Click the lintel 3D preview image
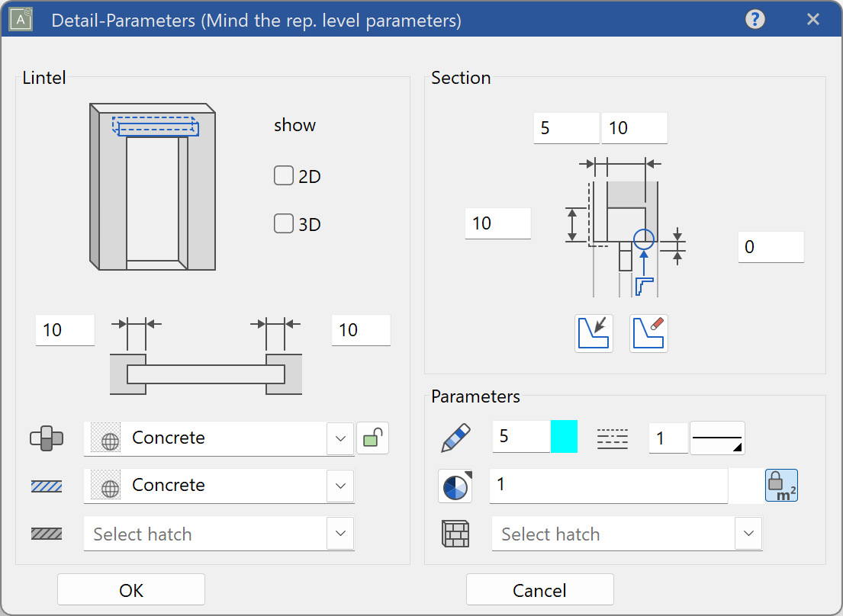The width and height of the screenshot is (843, 616). click(x=153, y=187)
